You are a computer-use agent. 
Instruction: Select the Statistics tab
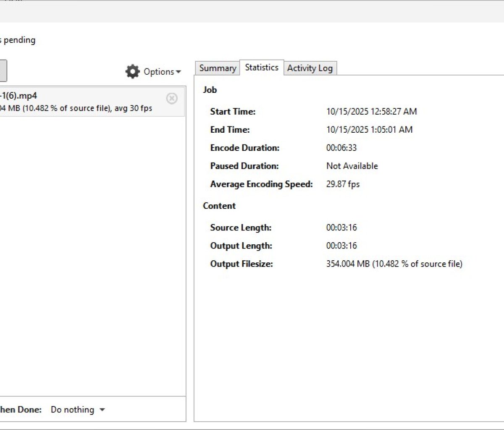coord(262,68)
